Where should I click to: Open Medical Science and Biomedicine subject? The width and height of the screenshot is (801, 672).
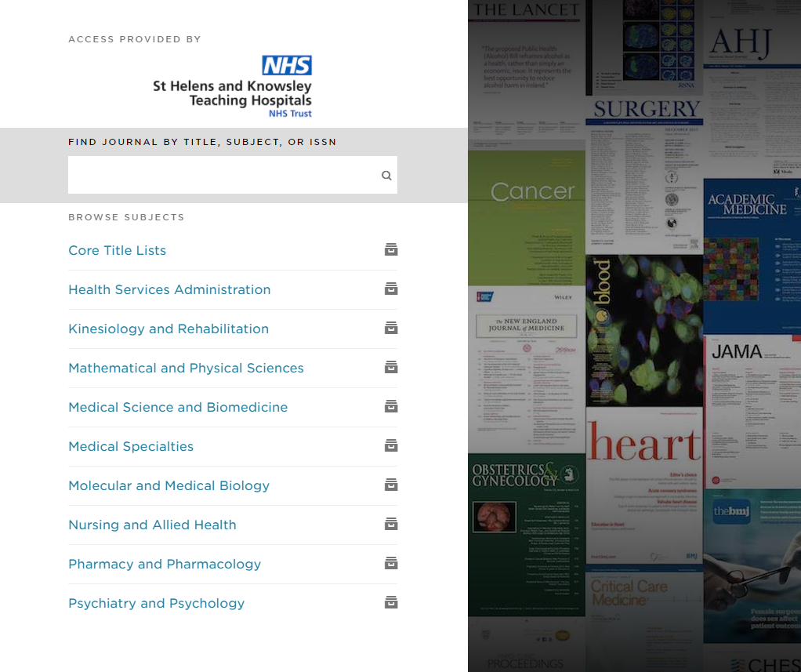178,407
